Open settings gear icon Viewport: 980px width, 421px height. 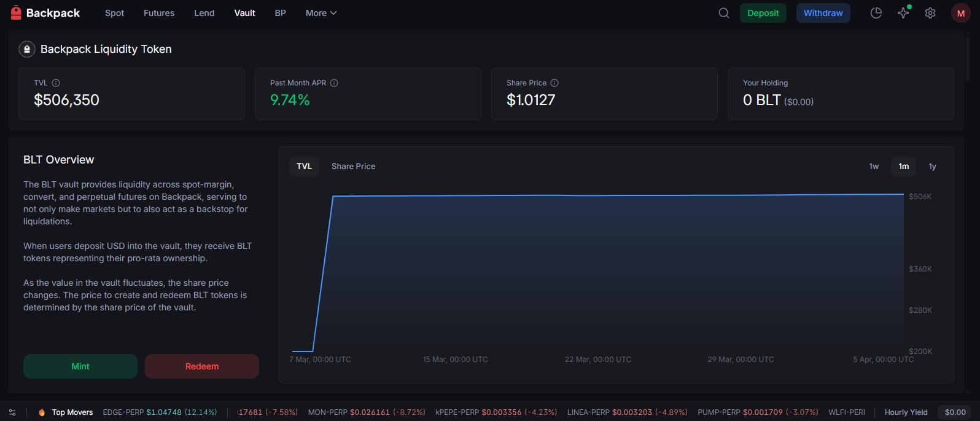point(930,13)
